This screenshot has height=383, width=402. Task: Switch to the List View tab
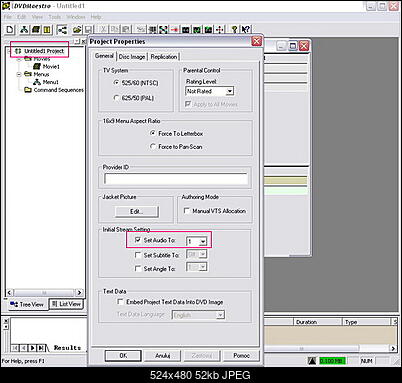(66, 304)
